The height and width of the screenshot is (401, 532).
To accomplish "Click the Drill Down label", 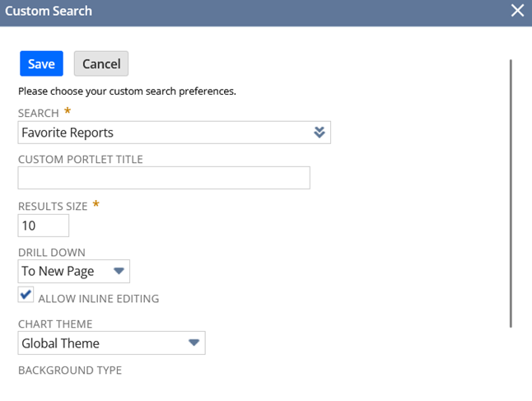I will [x=52, y=253].
